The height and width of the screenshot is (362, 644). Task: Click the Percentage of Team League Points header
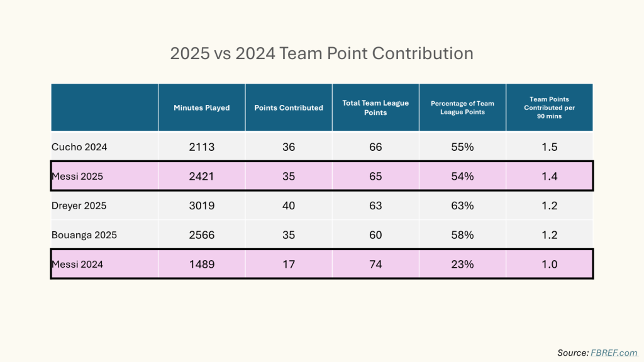point(462,107)
